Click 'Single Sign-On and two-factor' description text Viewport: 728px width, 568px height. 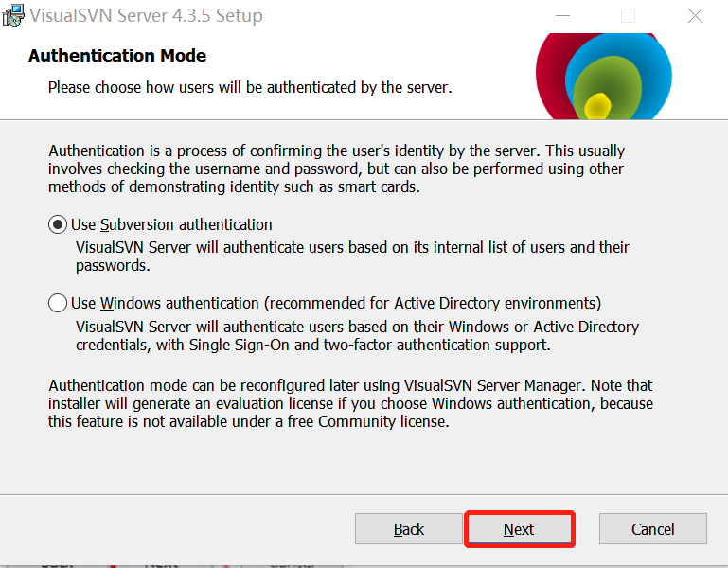click(x=357, y=336)
